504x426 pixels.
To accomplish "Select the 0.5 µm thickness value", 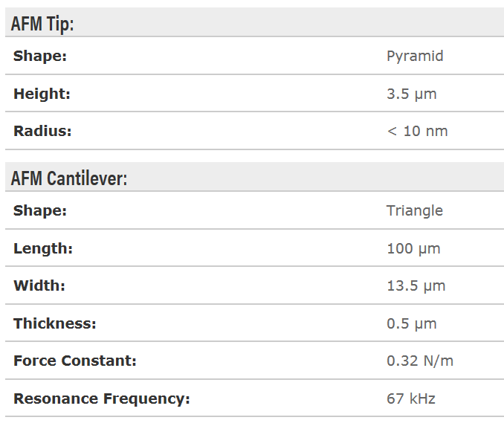I will click(x=412, y=323).
